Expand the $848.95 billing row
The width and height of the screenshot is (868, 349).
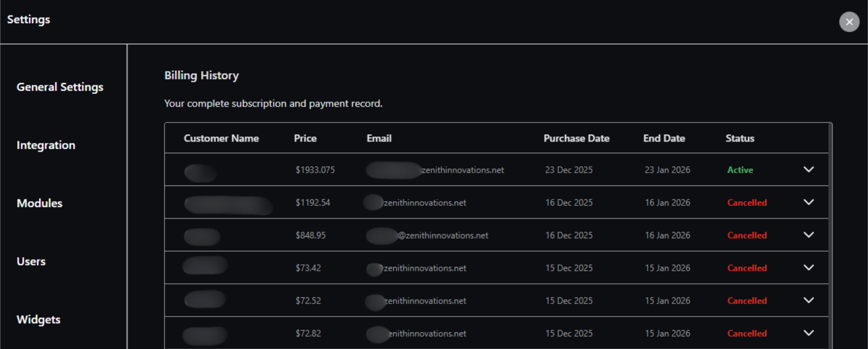(x=809, y=235)
